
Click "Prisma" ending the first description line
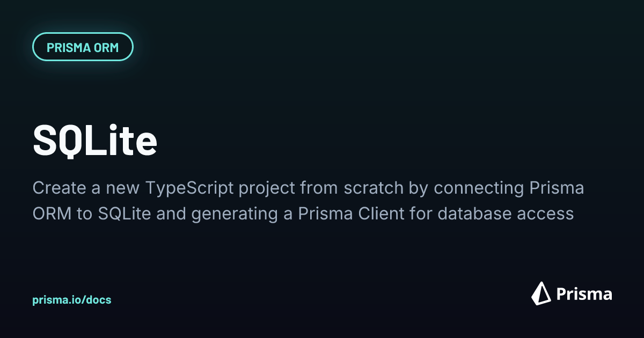coord(557,188)
